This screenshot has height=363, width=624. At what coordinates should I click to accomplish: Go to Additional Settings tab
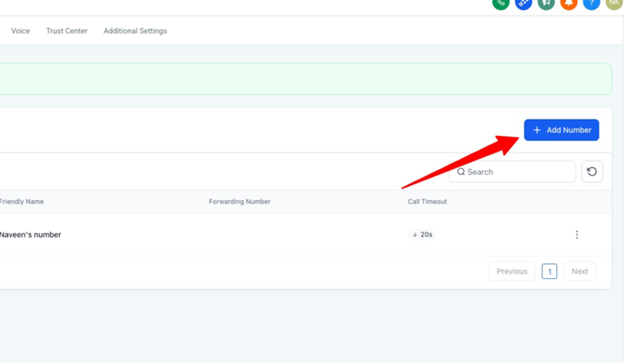click(x=135, y=31)
